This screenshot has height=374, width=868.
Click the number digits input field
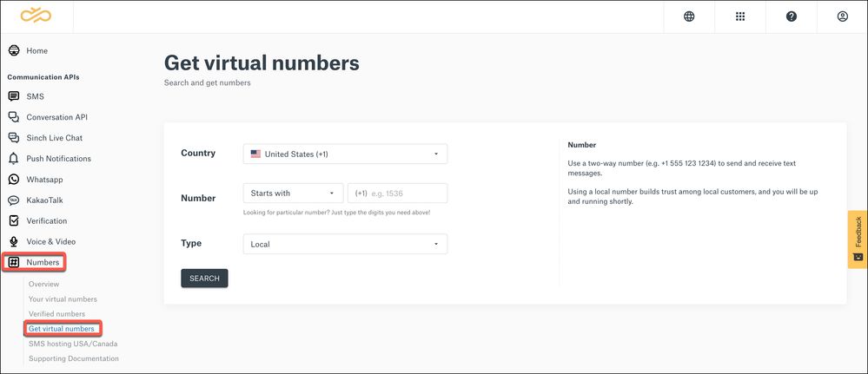pyautogui.click(x=397, y=194)
